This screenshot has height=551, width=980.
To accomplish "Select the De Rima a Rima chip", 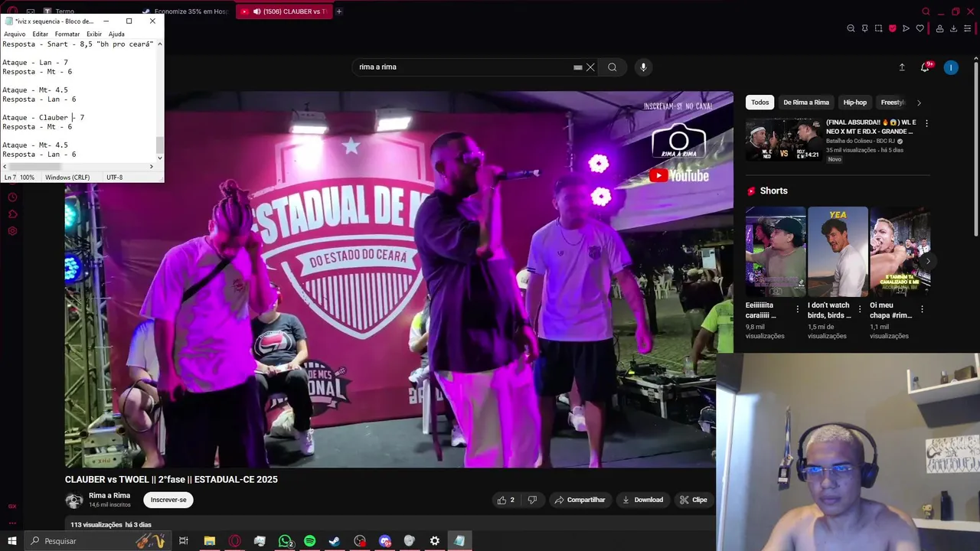I will coord(806,103).
